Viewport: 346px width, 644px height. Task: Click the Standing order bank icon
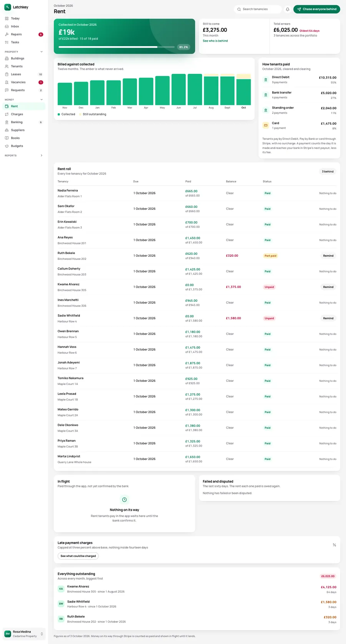pos(266,110)
